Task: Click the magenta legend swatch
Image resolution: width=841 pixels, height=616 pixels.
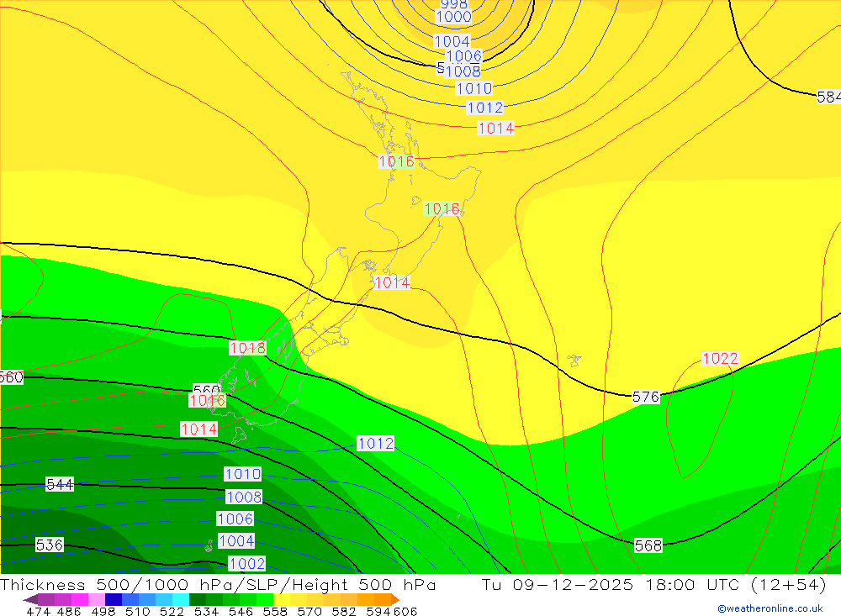Action: pos(79,599)
